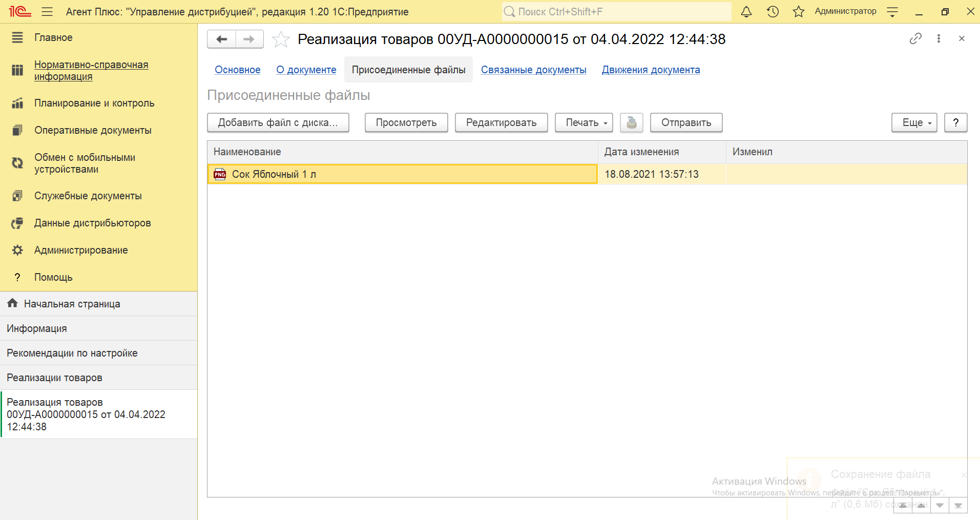Click the back navigation arrow
Screen dimensions: 980x520
click(x=221, y=39)
